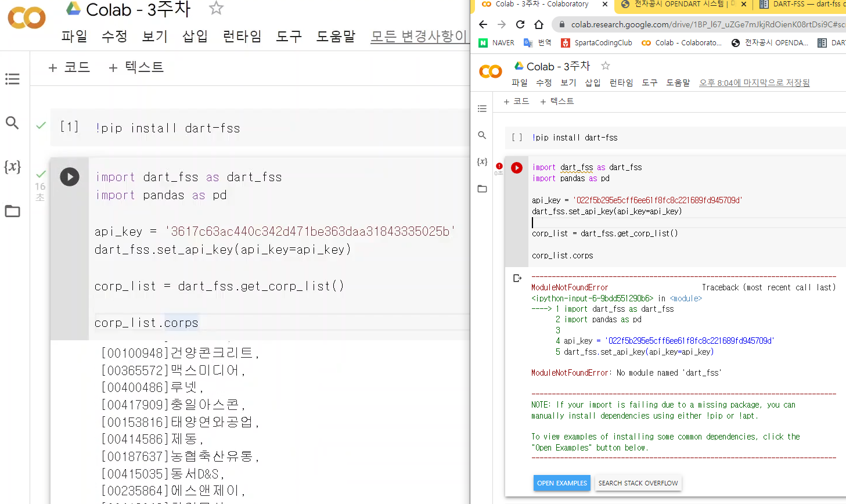
Task: Open 런타임 menu in browser window
Action: (621, 83)
